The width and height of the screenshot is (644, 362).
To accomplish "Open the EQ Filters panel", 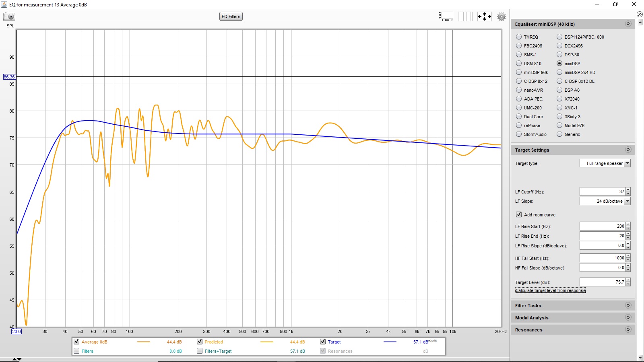I will click(231, 16).
